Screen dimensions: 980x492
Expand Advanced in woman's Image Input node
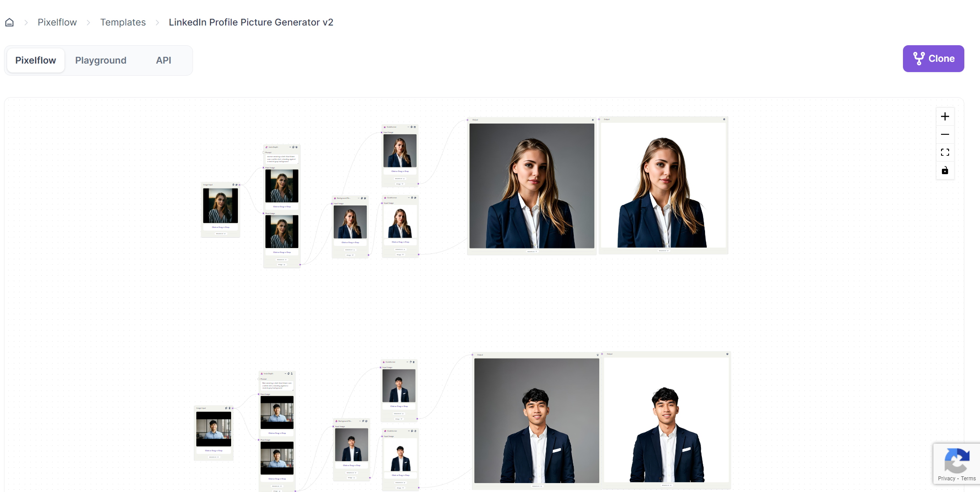[220, 234]
